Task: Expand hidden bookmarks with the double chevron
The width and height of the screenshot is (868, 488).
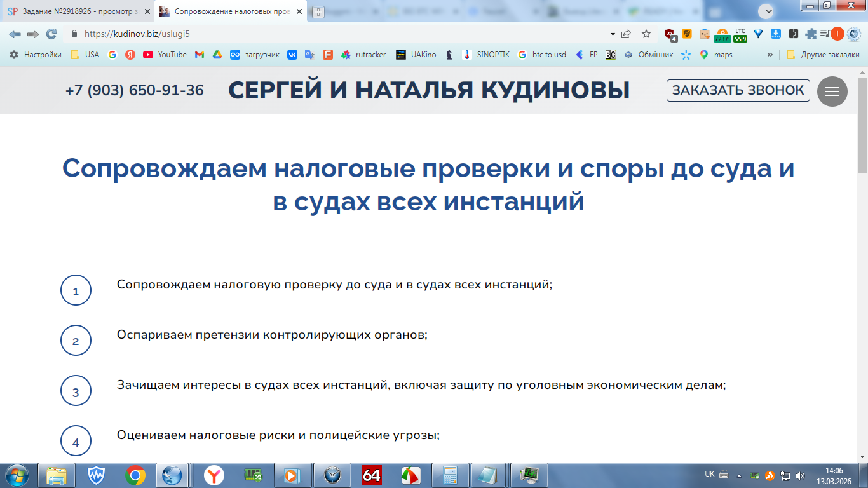Action: tap(771, 55)
